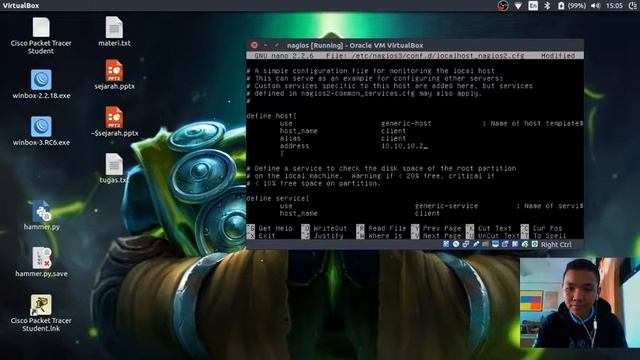Select the hammer.py Python script icon

41,215
